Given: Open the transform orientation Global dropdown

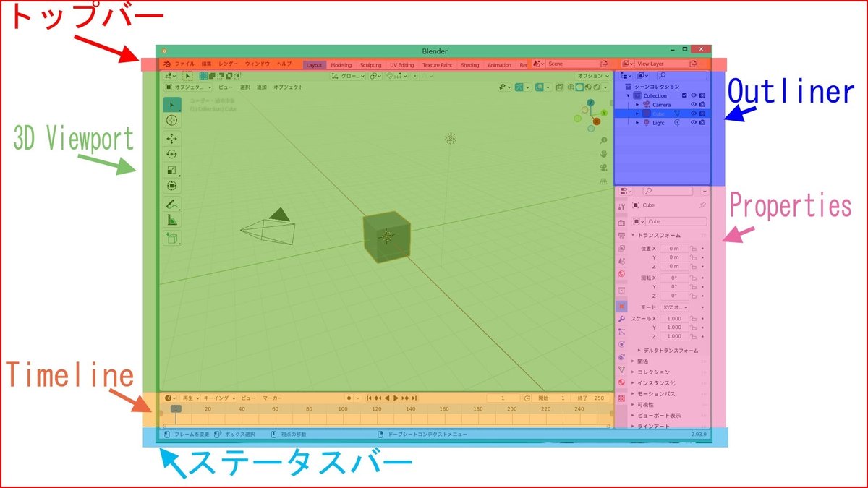Looking at the screenshot, I should click(348, 75).
